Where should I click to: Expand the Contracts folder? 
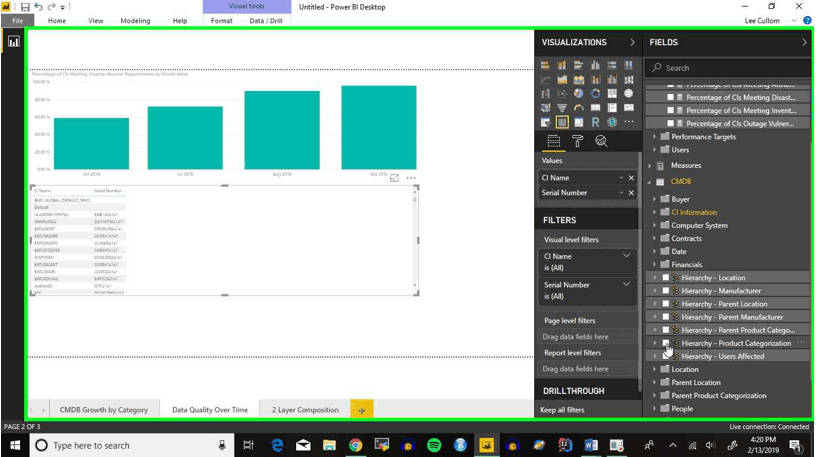click(x=654, y=238)
